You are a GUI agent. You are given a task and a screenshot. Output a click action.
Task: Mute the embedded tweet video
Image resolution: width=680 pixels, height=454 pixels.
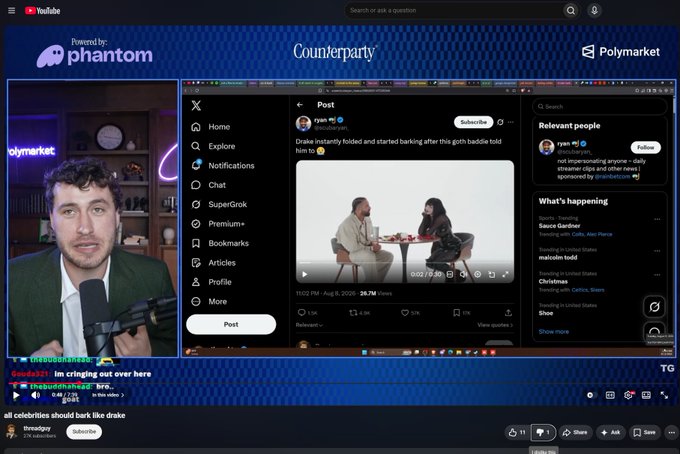[463, 274]
